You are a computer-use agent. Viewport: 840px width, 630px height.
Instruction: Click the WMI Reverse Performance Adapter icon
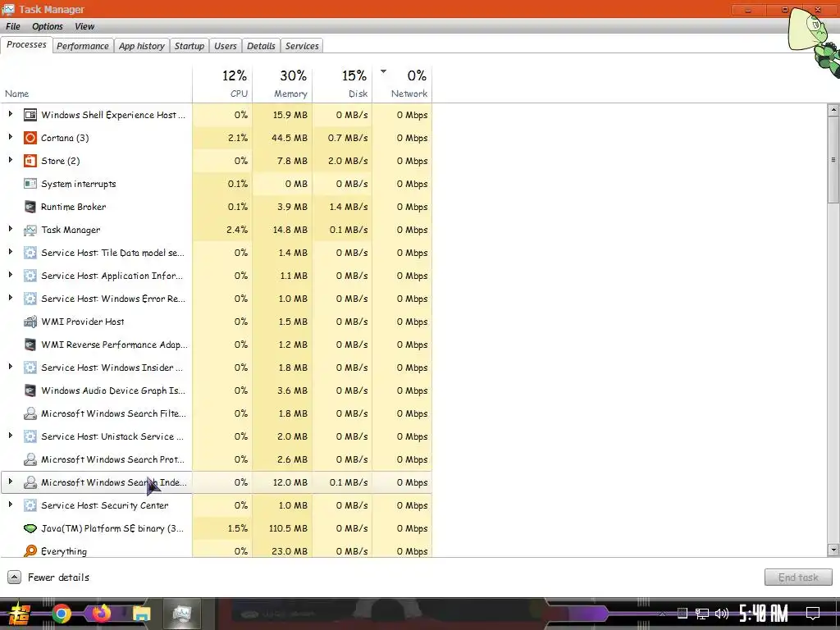point(30,345)
